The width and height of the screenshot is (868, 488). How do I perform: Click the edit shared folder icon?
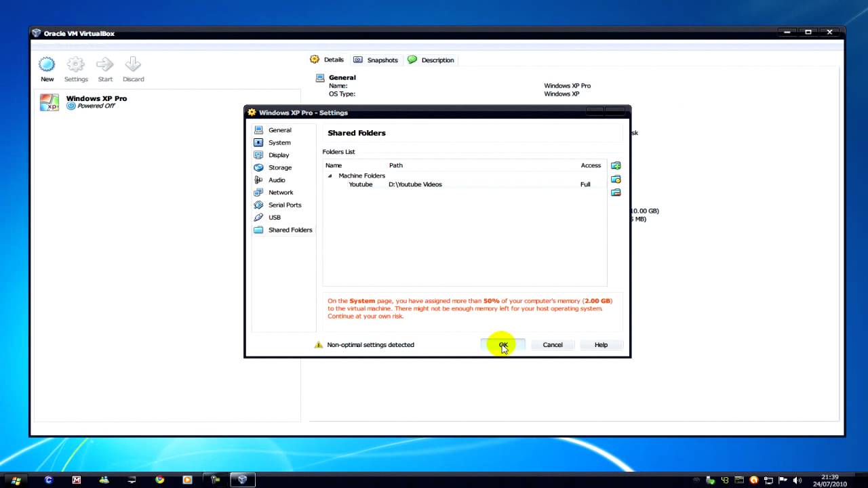coord(616,179)
